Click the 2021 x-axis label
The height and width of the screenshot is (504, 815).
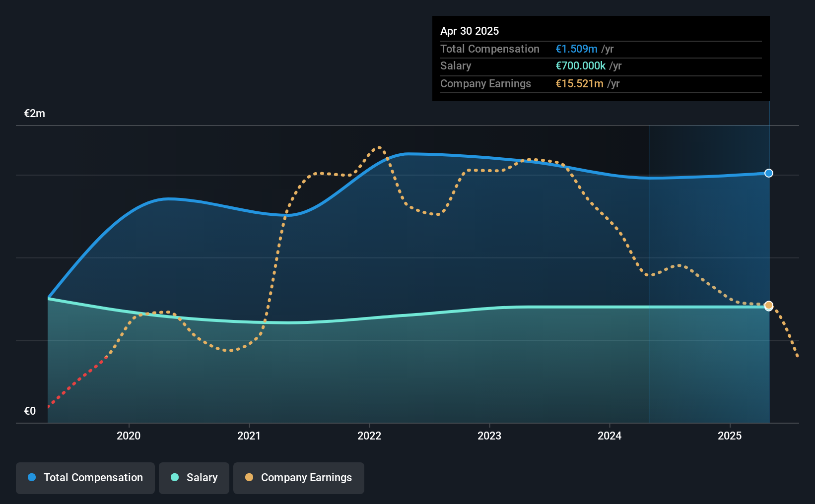[x=249, y=436]
